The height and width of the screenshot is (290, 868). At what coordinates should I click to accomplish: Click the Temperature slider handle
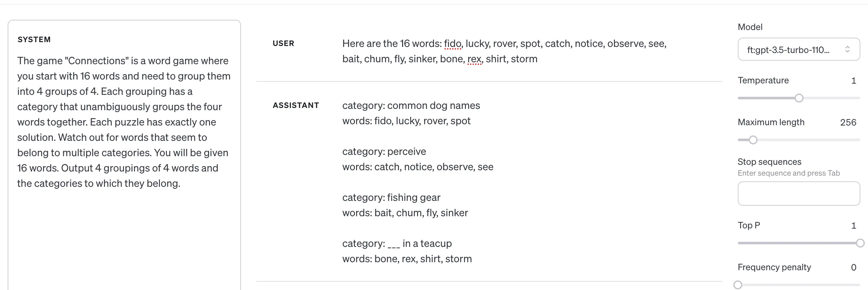point(798,98)
